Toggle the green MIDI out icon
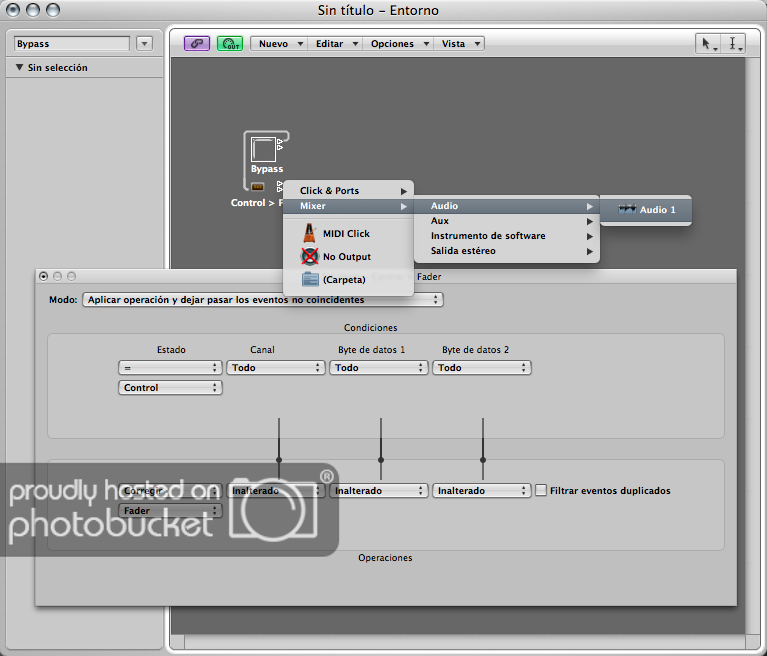Viewport: 767px width, 656px height. (230, 44)
